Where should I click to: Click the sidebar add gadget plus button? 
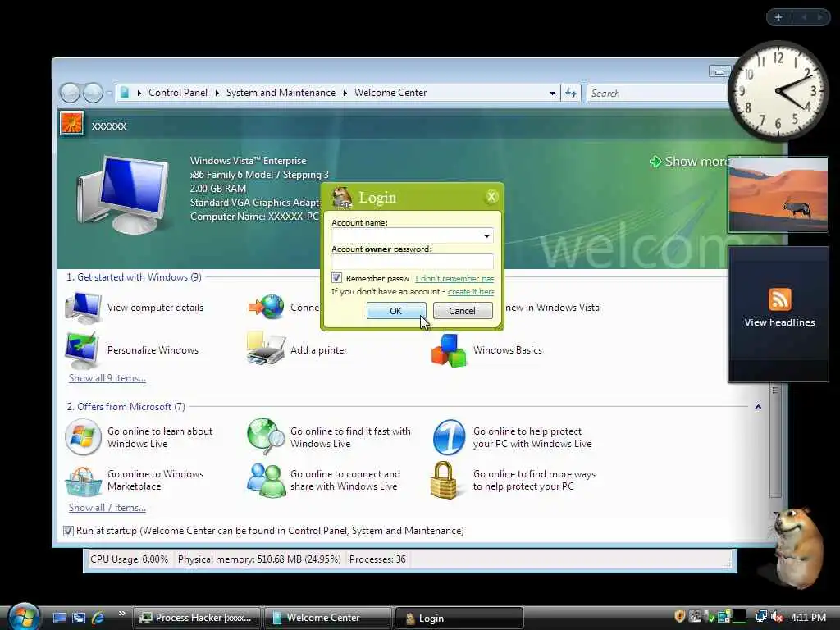[x=778, y=17]
